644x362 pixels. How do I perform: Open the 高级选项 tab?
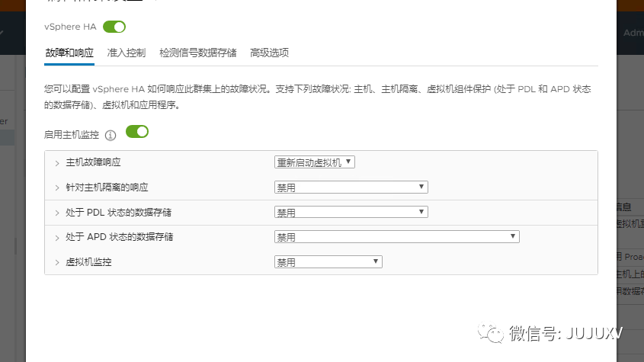pyautogui.click(x=270, y=53)
